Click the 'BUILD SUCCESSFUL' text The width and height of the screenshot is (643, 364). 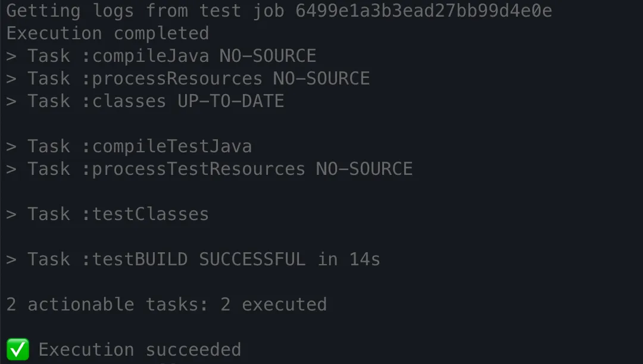click(x=220, y=259)
